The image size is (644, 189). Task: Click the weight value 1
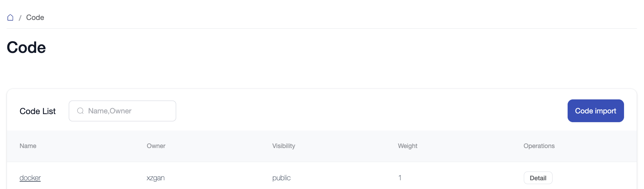click(400, 178)
